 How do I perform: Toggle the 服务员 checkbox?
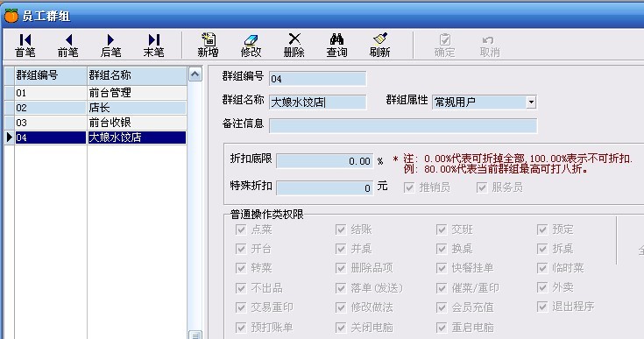[x=482, y=188]
